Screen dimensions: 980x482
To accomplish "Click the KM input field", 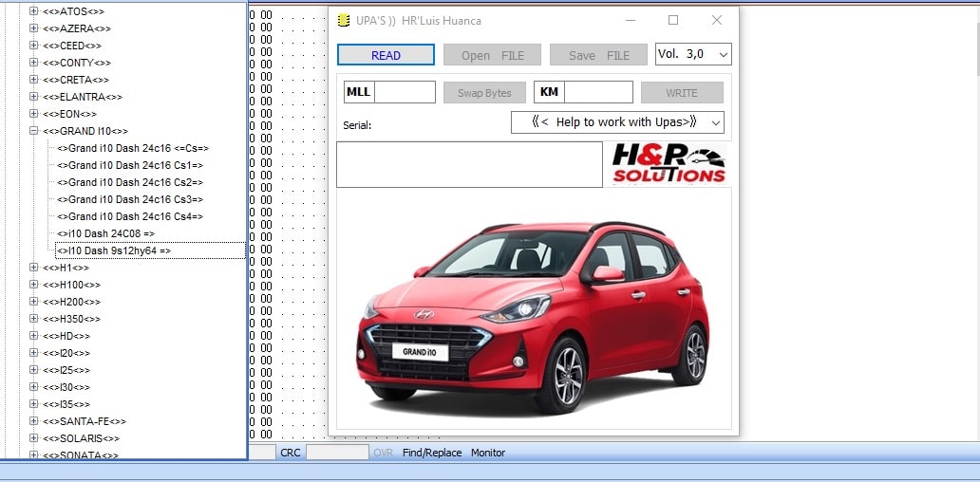I will [598, 93].
